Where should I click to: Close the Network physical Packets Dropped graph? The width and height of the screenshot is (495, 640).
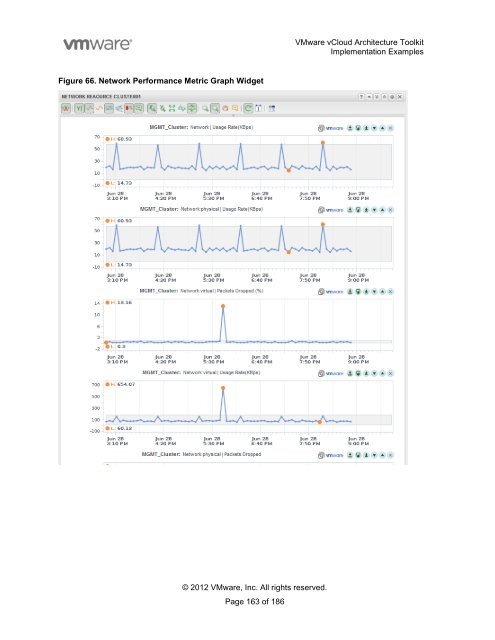(391, 455)
